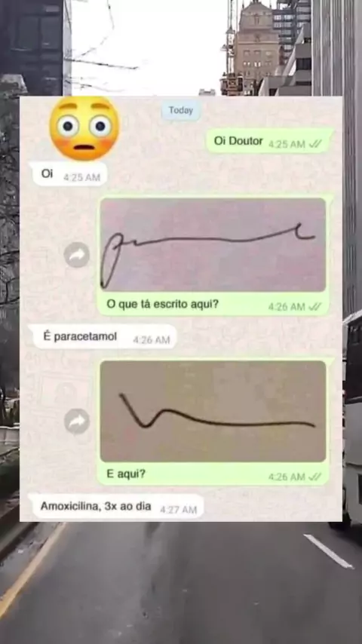Open the first handwriting photo on pink paper
362x644 pixels.
[213, 245]
